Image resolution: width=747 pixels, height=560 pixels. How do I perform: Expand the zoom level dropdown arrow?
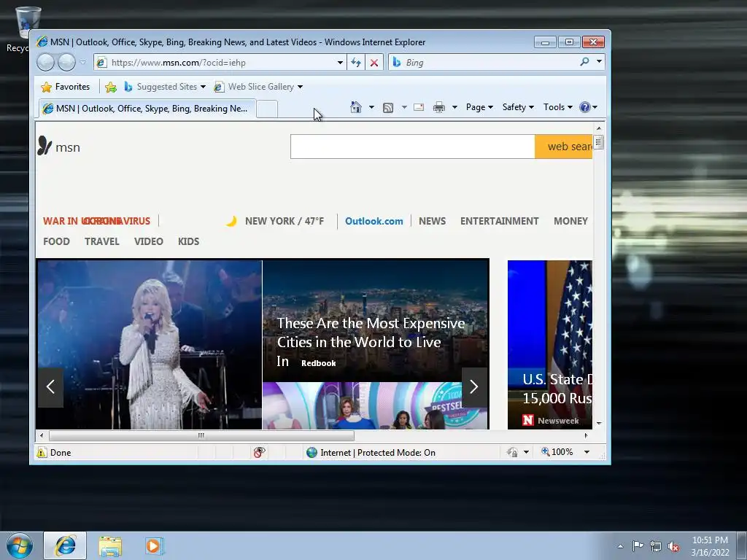pos(587,452)
